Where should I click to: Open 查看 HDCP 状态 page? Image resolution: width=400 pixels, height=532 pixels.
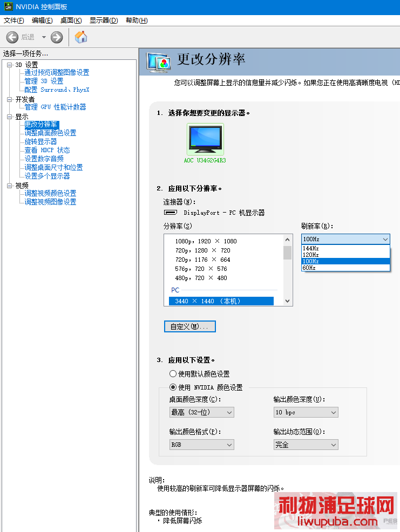[47, 150]
